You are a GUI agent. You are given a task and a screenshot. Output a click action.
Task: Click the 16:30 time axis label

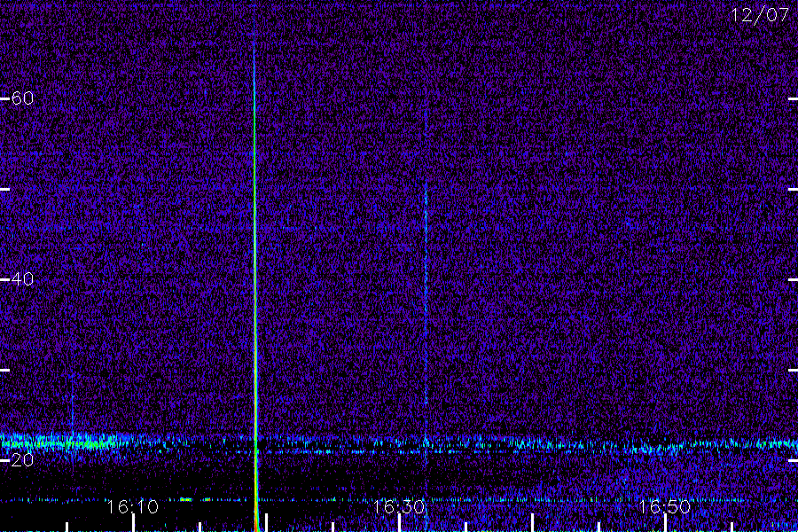(x=399, y=506)
